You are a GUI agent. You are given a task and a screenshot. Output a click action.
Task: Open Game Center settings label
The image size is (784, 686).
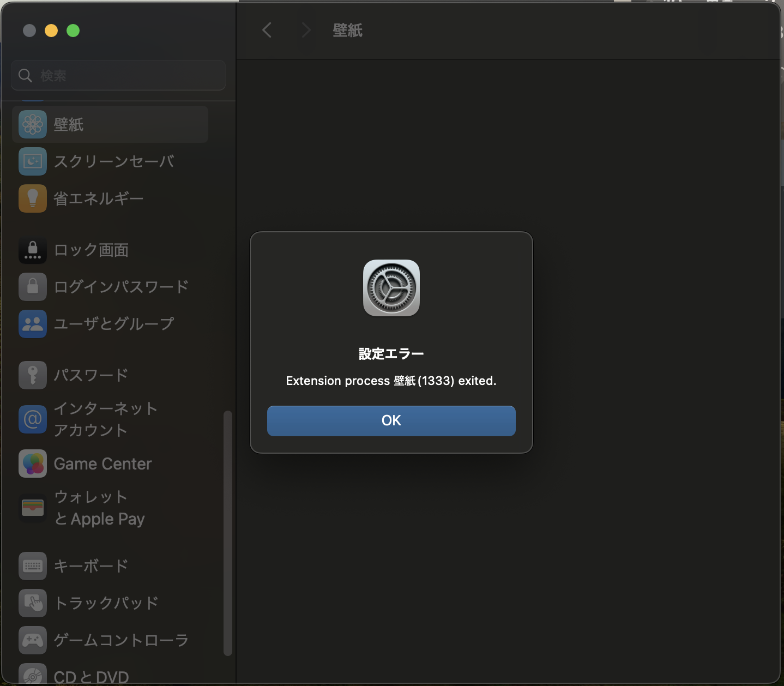103,464
